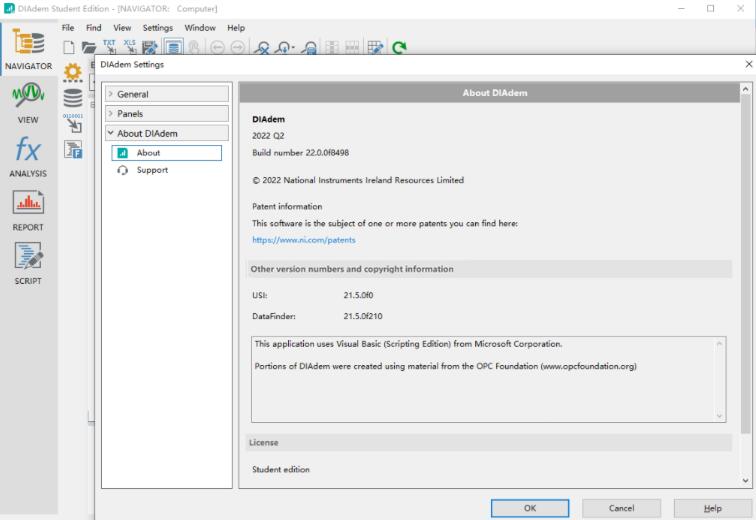Screen dimensions: 756x520
Task: Click the document with F icon
Action: click(x=73, y=150)
